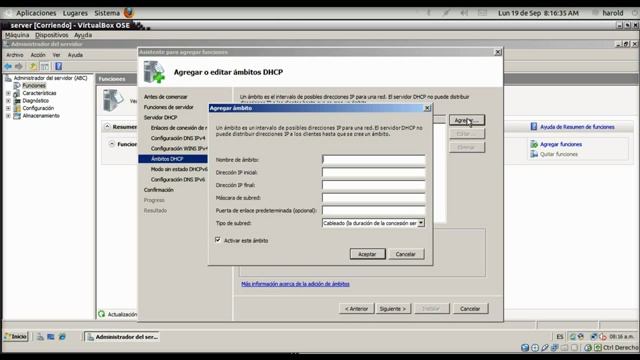Screen dimensions: 640x360
Task: Click the Forward arrow toolbar icon
Action: (x=19, y=66)
